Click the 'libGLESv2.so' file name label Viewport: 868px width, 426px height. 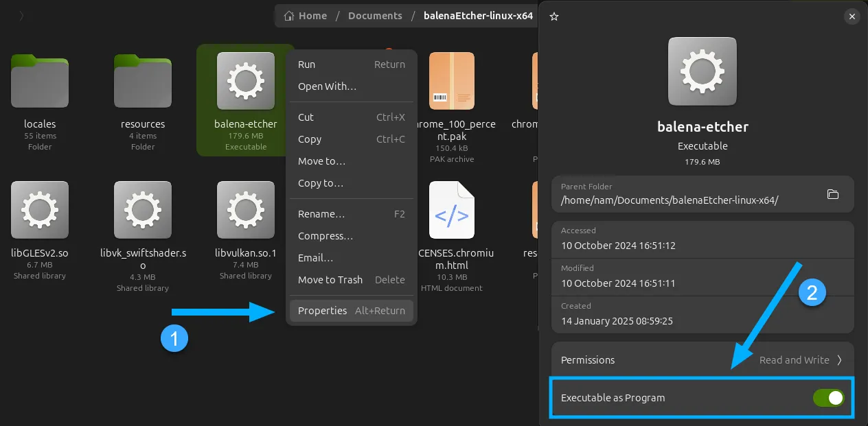tap(40, 253)
